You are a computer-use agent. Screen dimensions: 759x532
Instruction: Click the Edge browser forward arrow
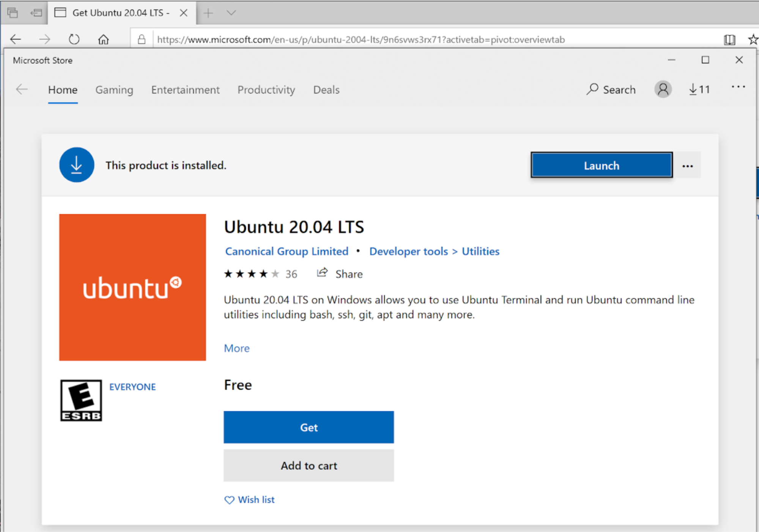tap(45, 39)
